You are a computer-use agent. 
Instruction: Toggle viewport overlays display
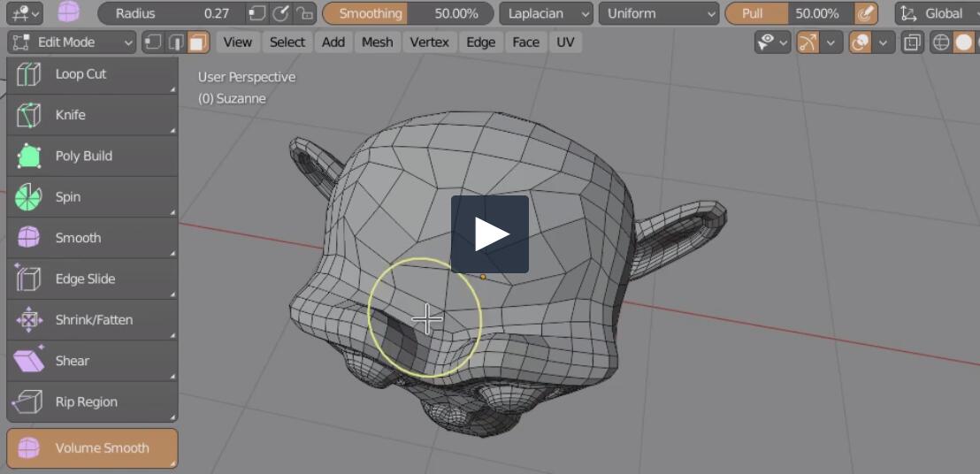coord(860,42)
